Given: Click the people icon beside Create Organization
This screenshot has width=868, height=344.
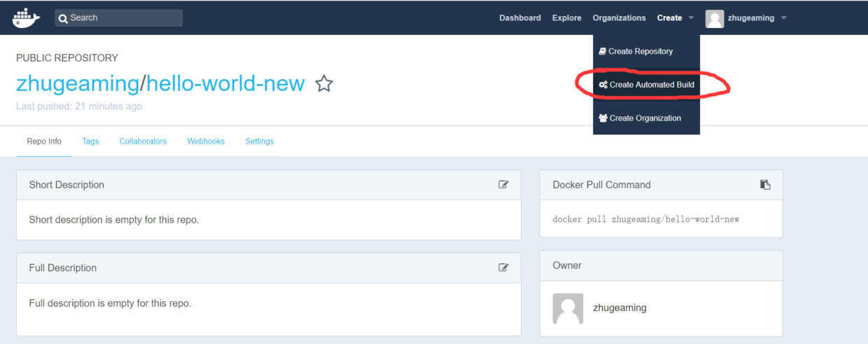Looking at the screenshot, I should click(603, 118).
